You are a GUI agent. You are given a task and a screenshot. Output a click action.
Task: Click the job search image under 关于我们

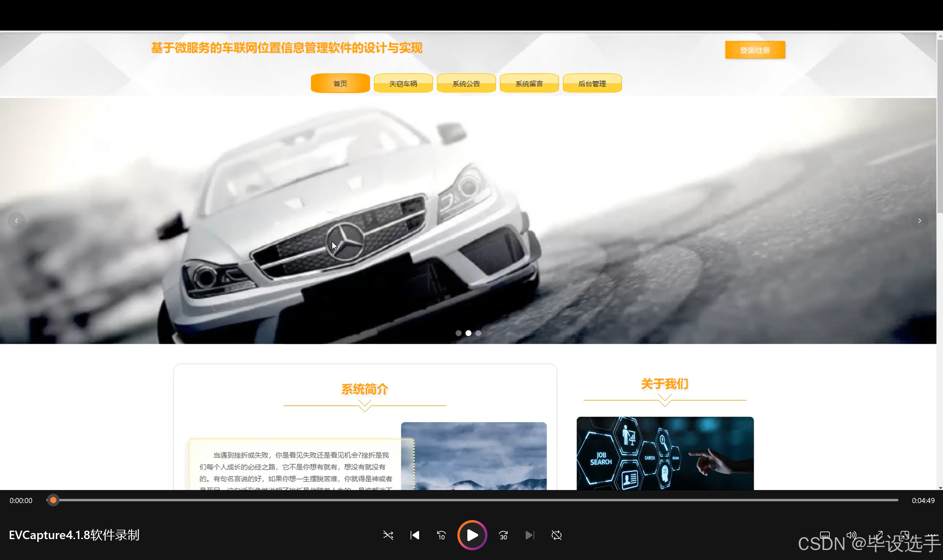click(x=665, y=453)
